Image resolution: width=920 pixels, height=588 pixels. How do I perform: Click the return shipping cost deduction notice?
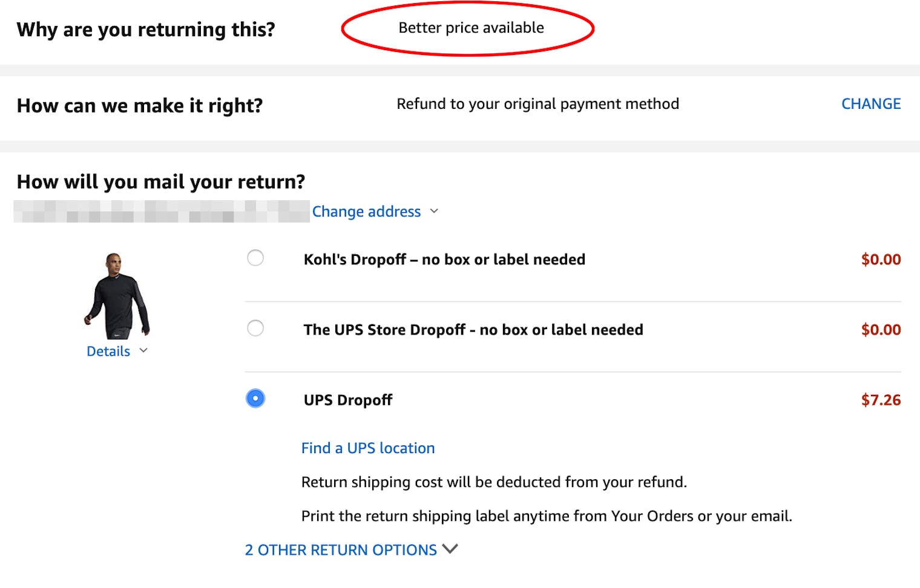click(494, 482)
